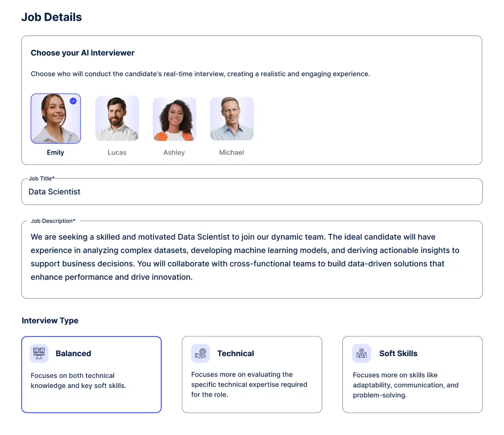Image resolution: width=504 pixels, height=435 pixels.
Task: Select Lucas as the AI interviewer
Action: (x=117, y=118)
